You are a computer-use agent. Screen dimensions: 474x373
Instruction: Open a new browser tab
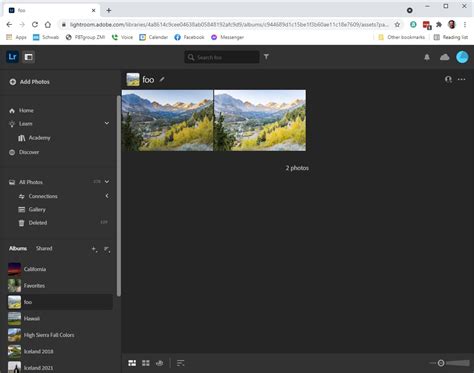109,10
